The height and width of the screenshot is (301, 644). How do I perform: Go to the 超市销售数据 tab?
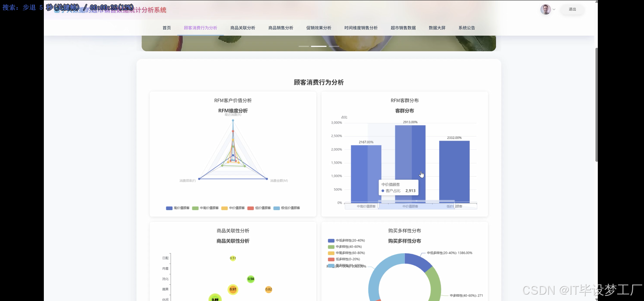[403, 28]
